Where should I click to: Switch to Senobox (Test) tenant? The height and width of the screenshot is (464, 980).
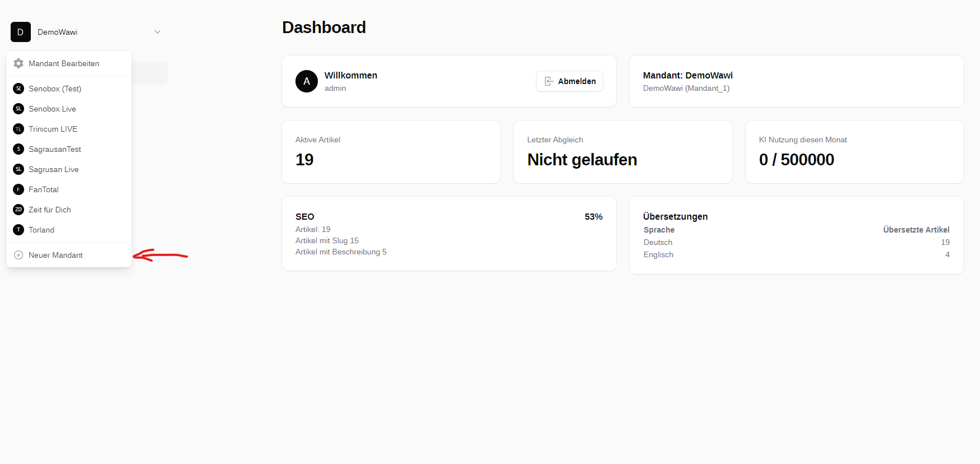pos(69,89)
